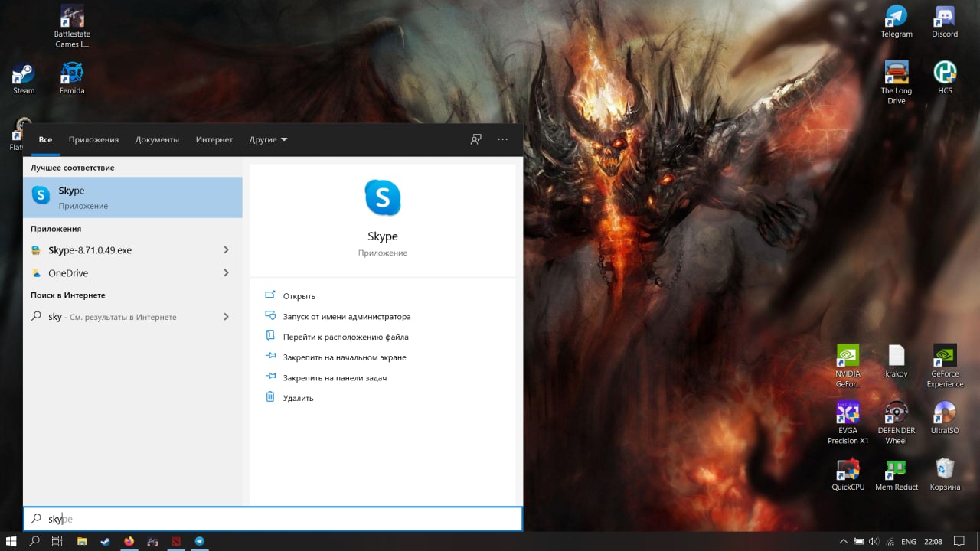Search the web for sky
Image resolution: width=980 pixels, height=551 pixels.
click(x=122, y=317)
